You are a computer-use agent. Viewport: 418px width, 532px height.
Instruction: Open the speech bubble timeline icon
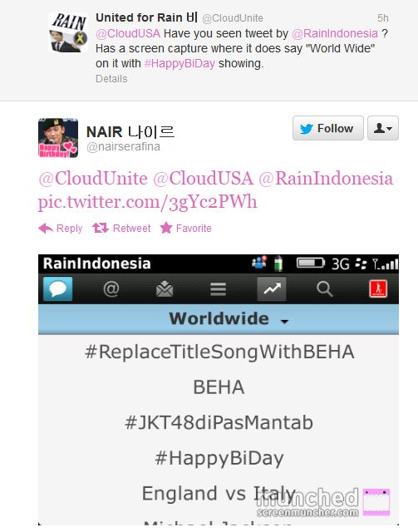pyautogui.click(x=57, y=288)
